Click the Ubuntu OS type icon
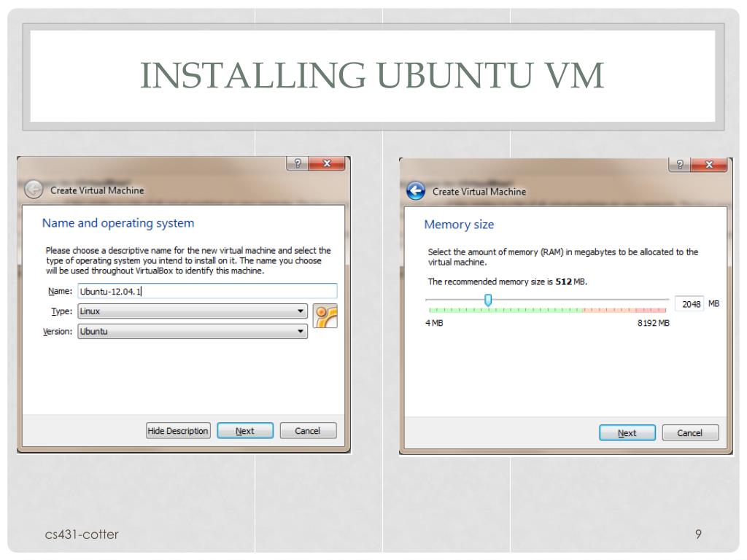 pyautogui.click(x=325, y=316)
